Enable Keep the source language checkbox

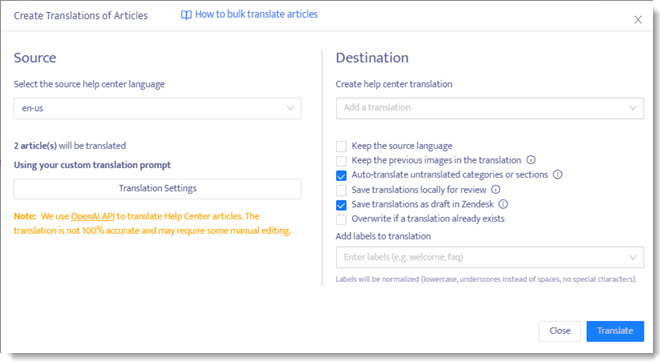(x=341, y=146)
